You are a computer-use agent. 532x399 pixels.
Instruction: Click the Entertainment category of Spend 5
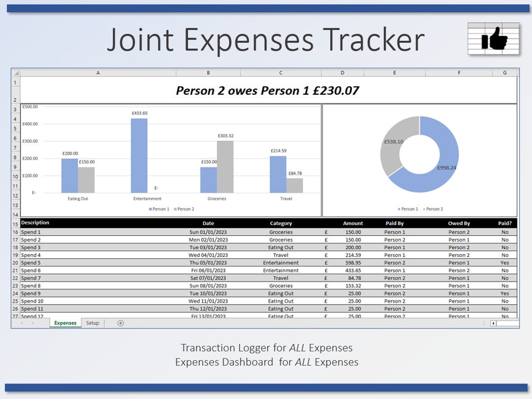click(x=280, y=263)
